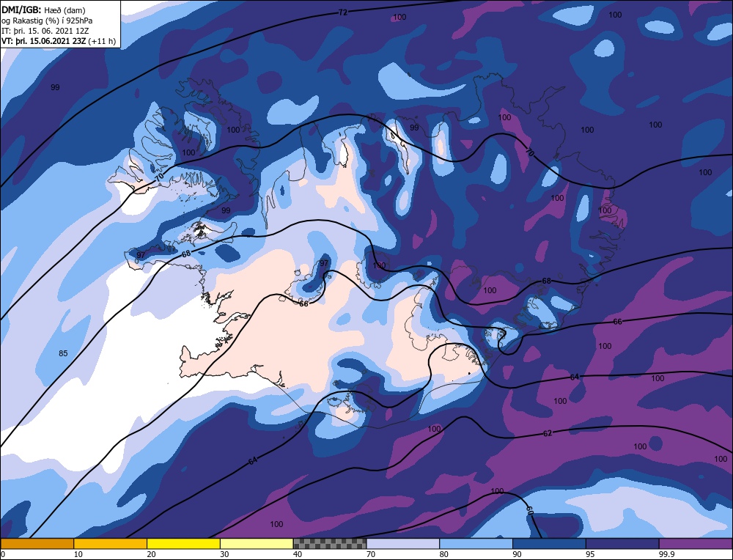
Task: Click the '10' legend scale label
Action: tap(78, 554)
